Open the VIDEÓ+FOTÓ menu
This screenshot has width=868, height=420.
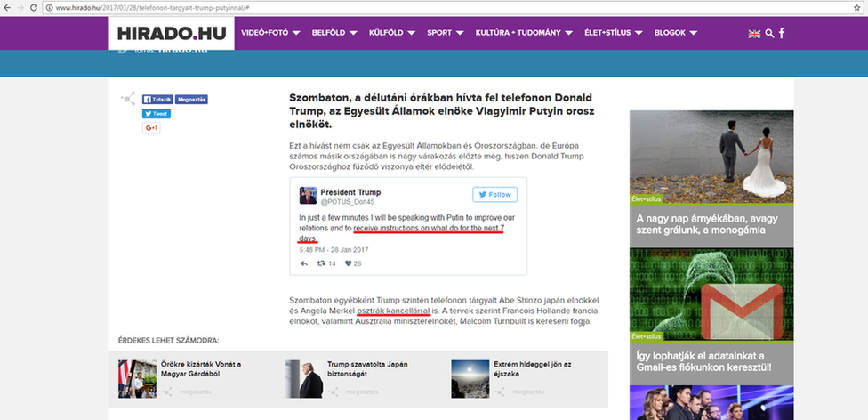click(x=265, y=33)
